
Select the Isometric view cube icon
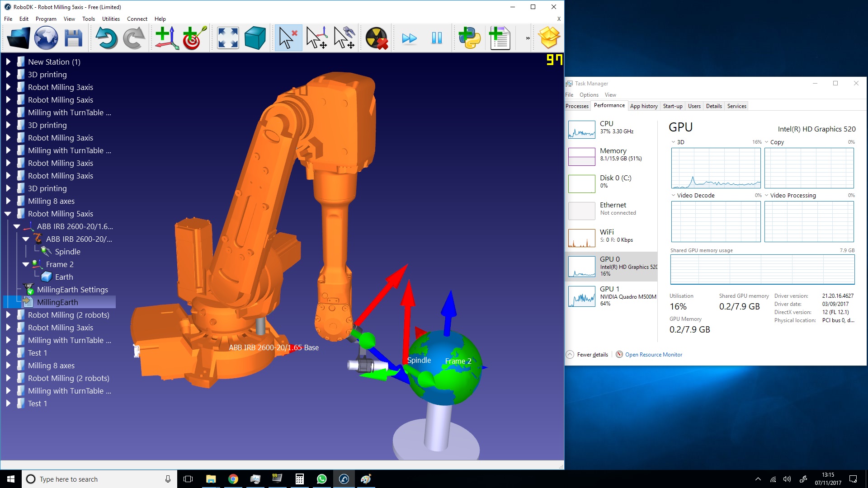tap(255, 38)
